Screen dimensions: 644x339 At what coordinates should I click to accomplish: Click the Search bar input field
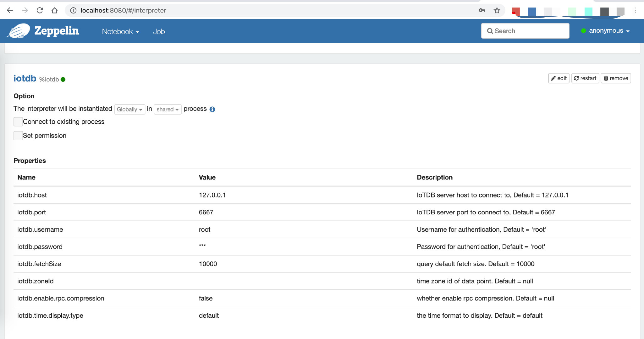point(525,31)
